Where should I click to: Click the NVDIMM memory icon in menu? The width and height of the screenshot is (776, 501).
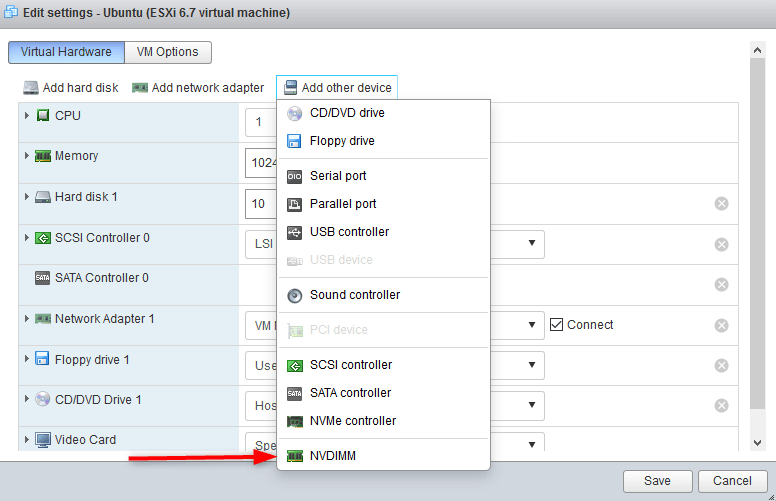295,456
